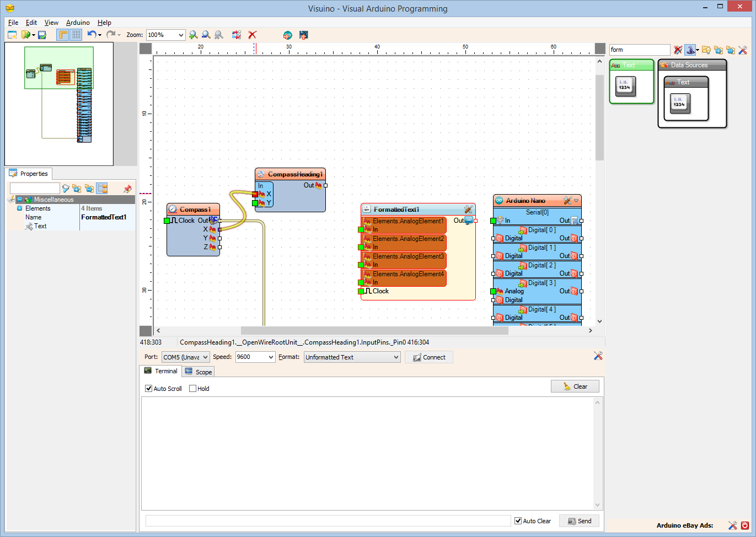The height and width of the screenshot is (537, 756).
Task: Click the component palette settings tools icon
Action: tap(743, 50)
